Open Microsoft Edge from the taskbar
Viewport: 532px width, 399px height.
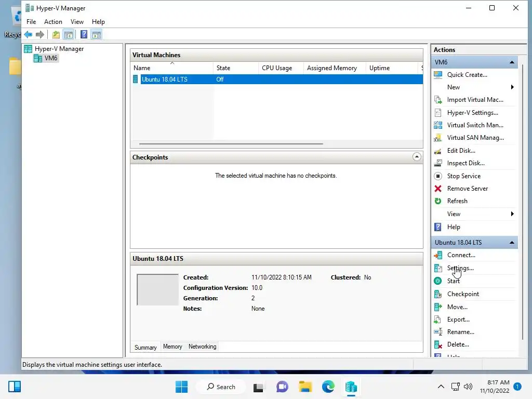coord(328,387)
